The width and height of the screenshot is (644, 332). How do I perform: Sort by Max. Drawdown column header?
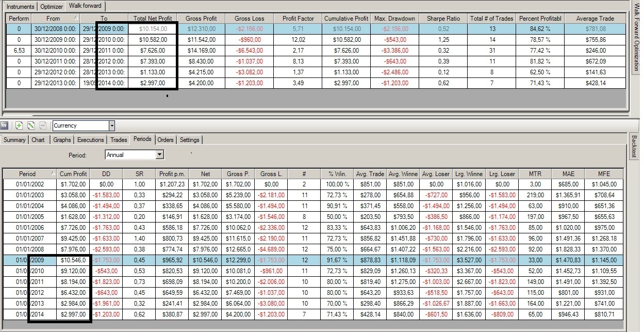point(395,19)
